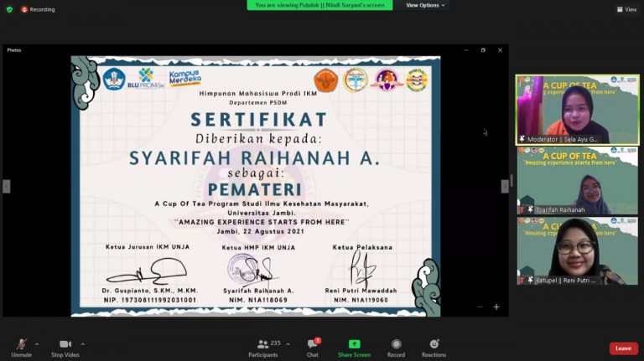Start recording with Record button
Image resolution: width=644 pixels, height=361 pixels.
[396, 348]
